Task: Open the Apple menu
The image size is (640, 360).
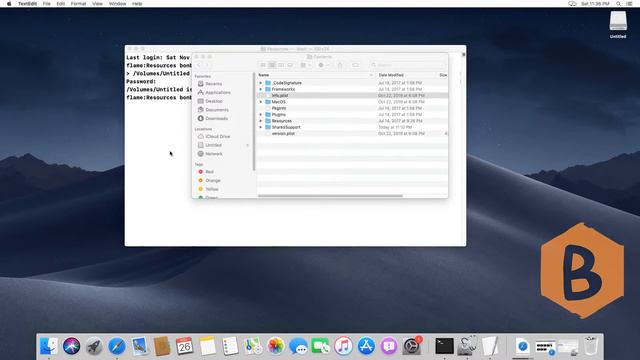Action: tap(9, 4)
